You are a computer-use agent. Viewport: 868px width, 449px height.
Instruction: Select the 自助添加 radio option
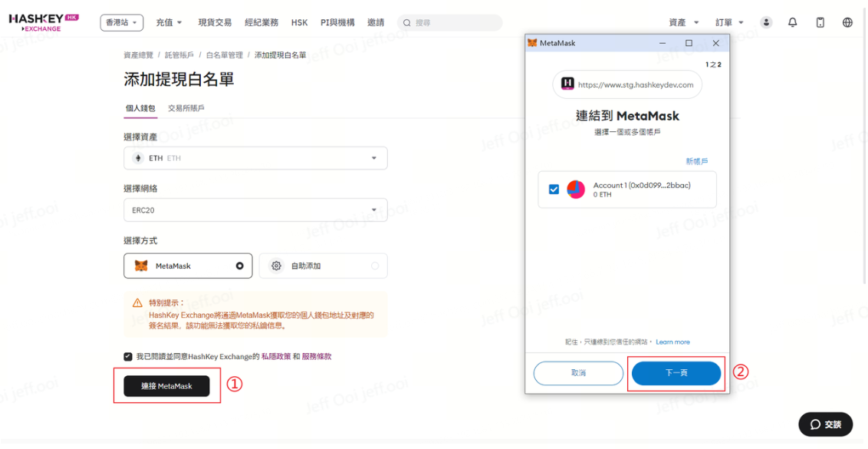point(375,266)
